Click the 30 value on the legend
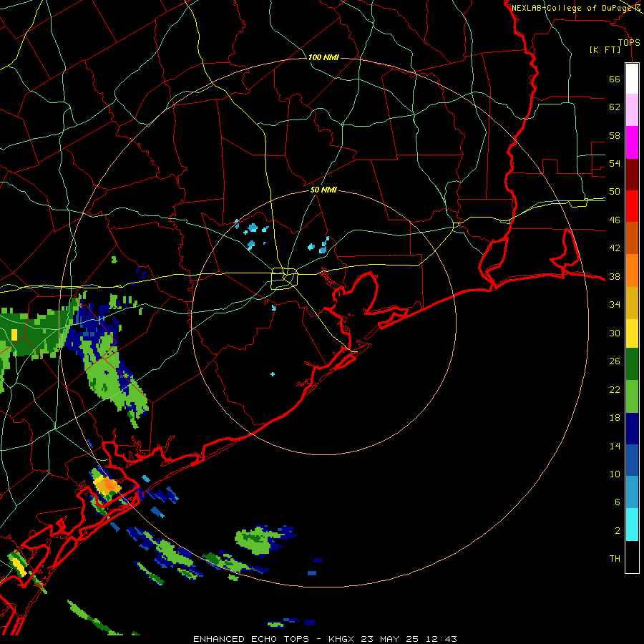The image size is (644, 644). click(615, 333)
